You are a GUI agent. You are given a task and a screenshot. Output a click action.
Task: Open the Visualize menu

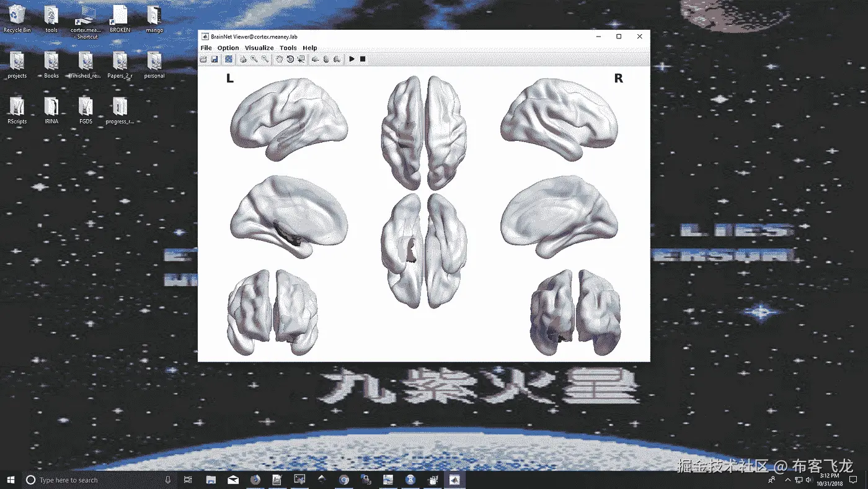pos(259,48)
